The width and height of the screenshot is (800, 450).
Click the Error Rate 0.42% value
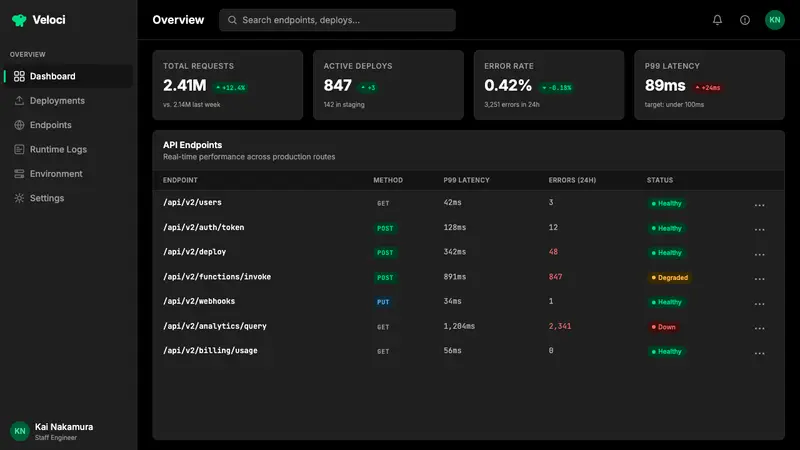(x=508, y=85)
